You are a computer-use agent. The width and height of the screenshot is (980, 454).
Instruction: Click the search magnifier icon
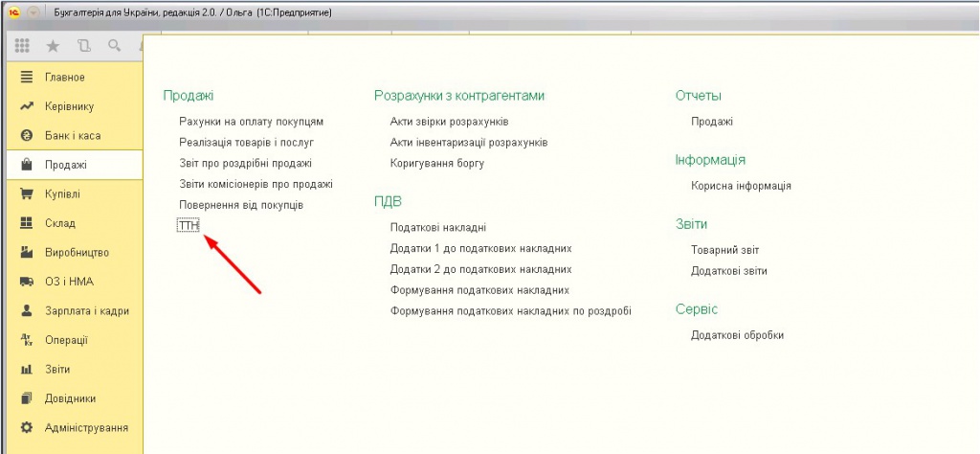114,46
